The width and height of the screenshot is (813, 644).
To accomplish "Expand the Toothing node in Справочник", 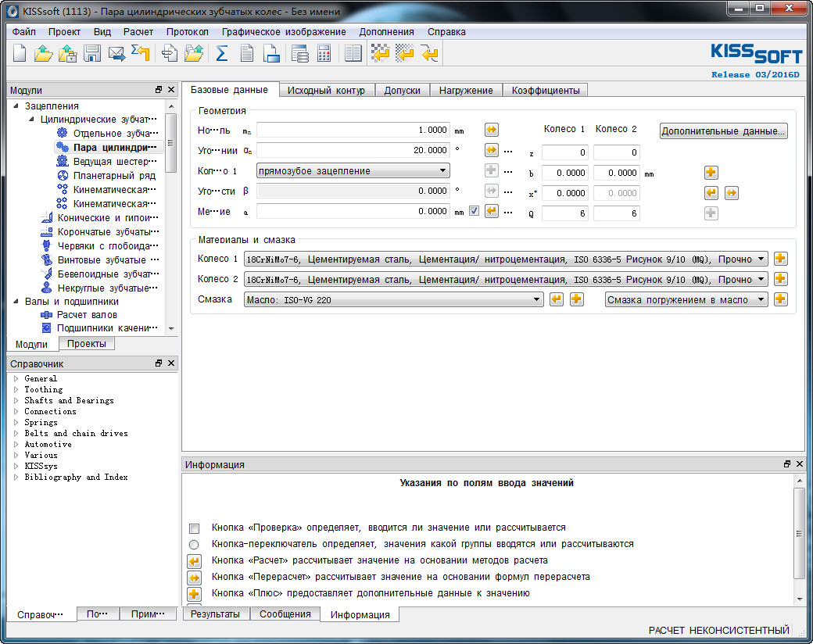I will [x=16, y=389].
